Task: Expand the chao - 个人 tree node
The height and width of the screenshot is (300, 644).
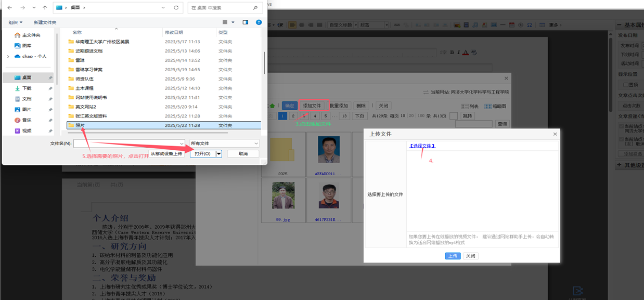Action: coord(8,56)
